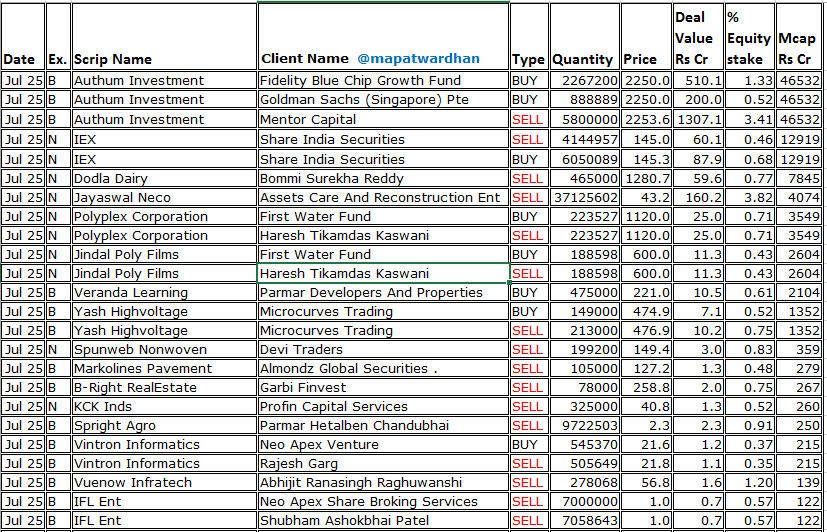Click the 'Neo Apex Venture' client cell
Viewport: 827px width, 532px height.
(x=383, y=444)
